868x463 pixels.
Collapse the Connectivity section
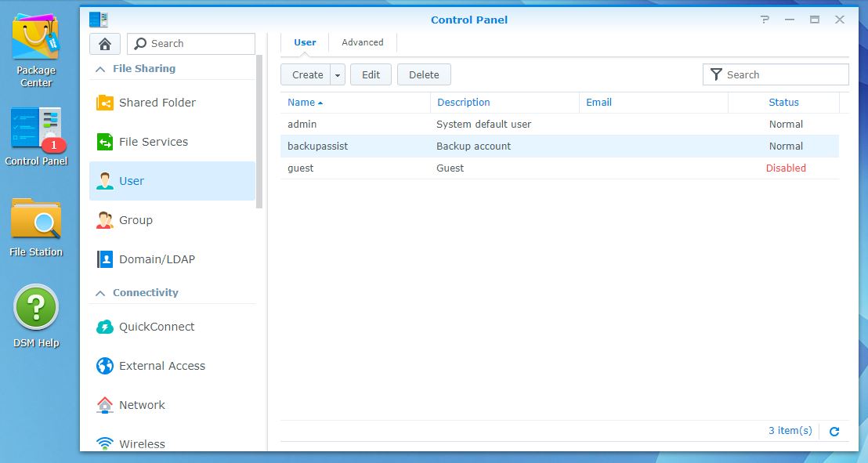click(100, 293)
